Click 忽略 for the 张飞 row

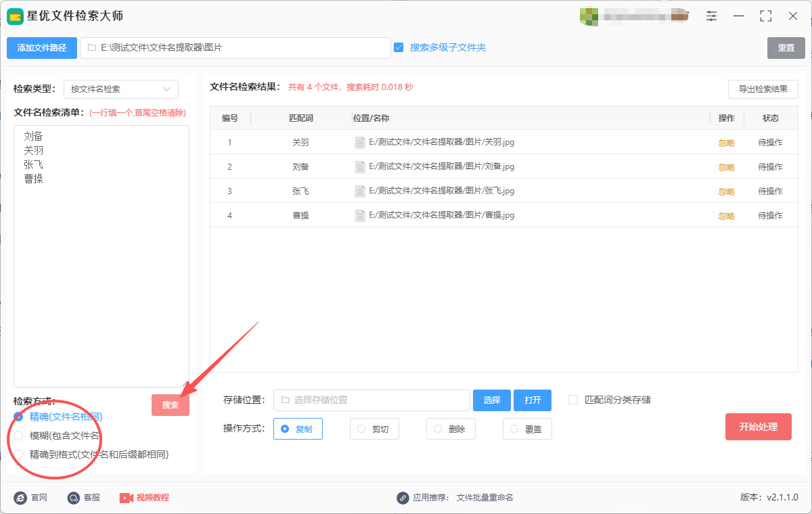(726, 191)
